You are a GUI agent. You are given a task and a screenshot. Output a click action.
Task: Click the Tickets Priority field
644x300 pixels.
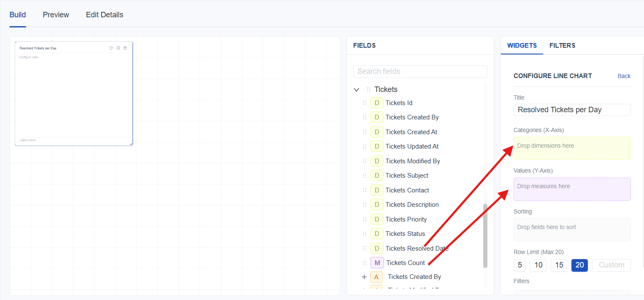406,219
